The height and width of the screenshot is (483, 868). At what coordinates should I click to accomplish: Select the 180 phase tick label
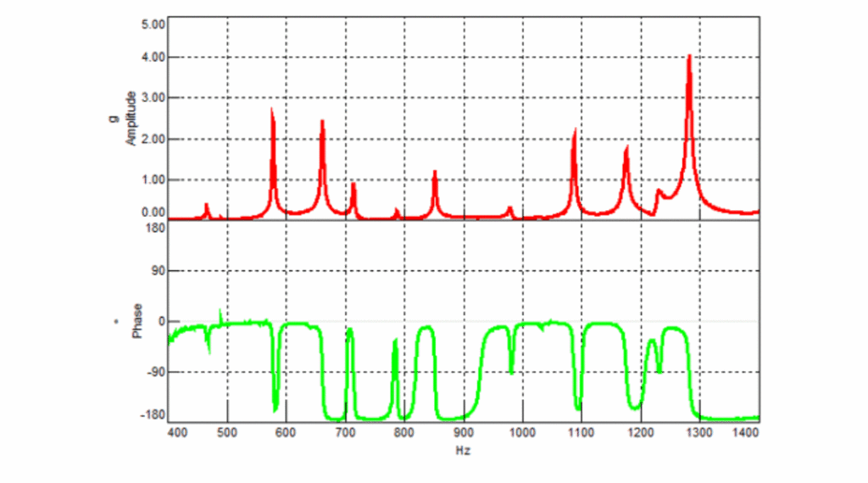154,227
